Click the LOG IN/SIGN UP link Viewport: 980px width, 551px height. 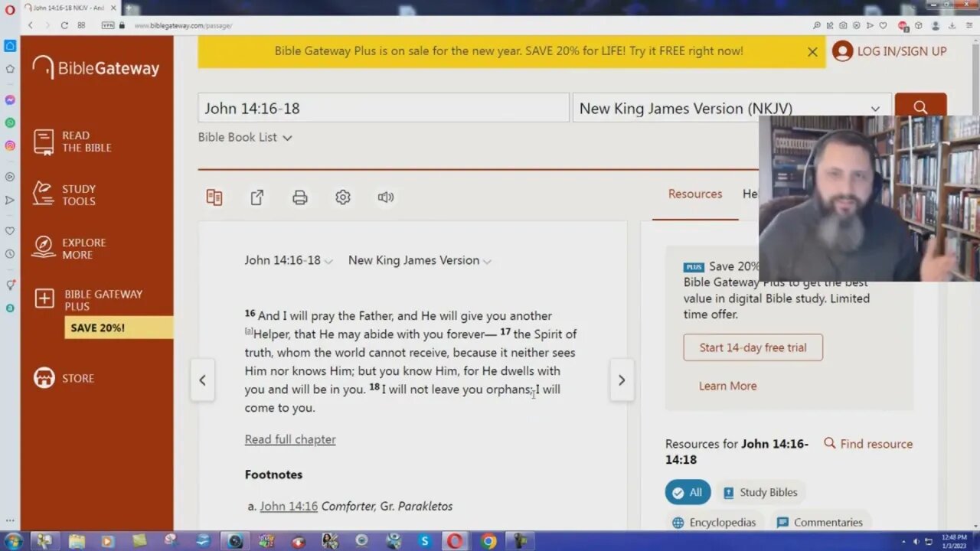point(890,51)
